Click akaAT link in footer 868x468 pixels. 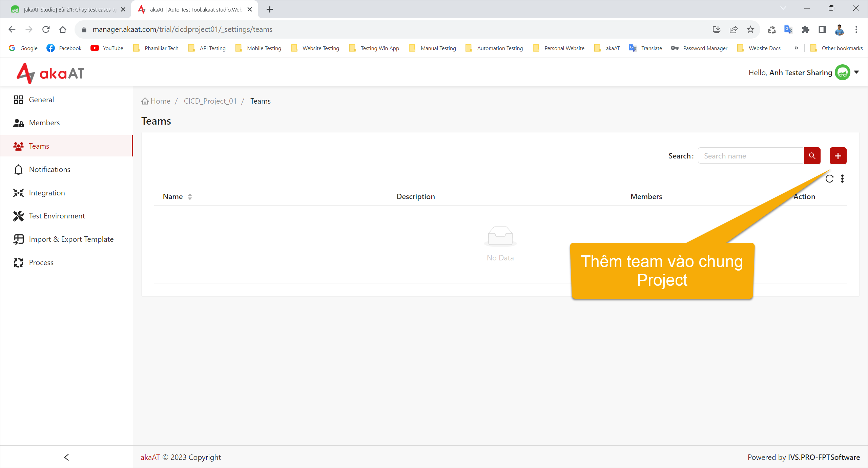pyautogui.click(x=150, y=457)
